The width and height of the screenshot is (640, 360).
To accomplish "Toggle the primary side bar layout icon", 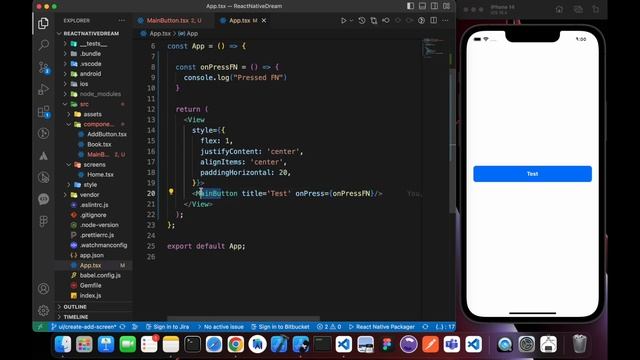I will 410,6.
